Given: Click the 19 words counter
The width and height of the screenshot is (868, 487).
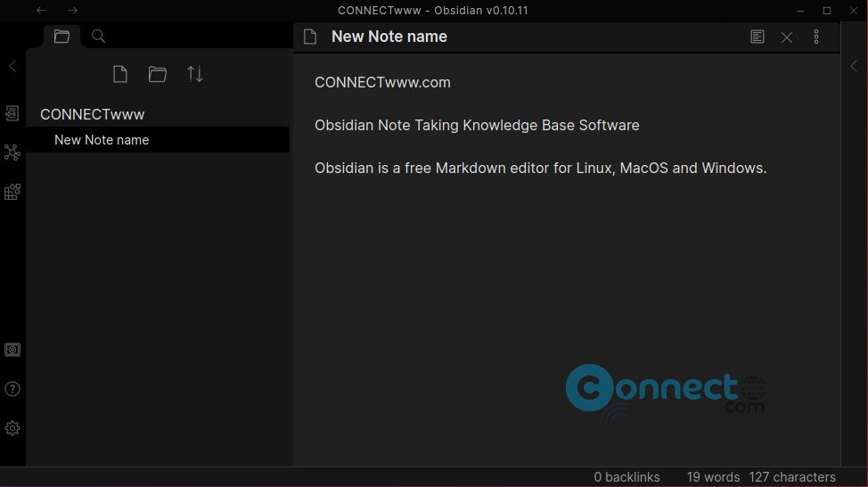Looking at the screenshot, I should tap(713, 477).
